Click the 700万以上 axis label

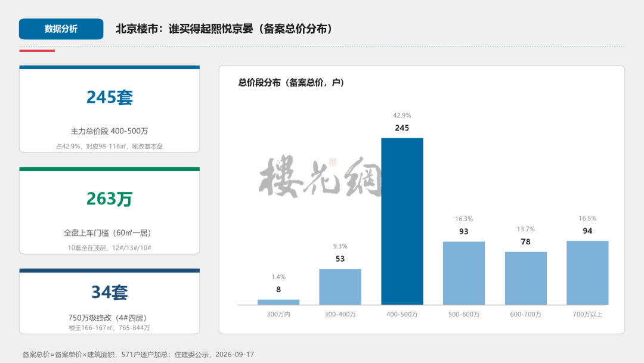(587, 314)
